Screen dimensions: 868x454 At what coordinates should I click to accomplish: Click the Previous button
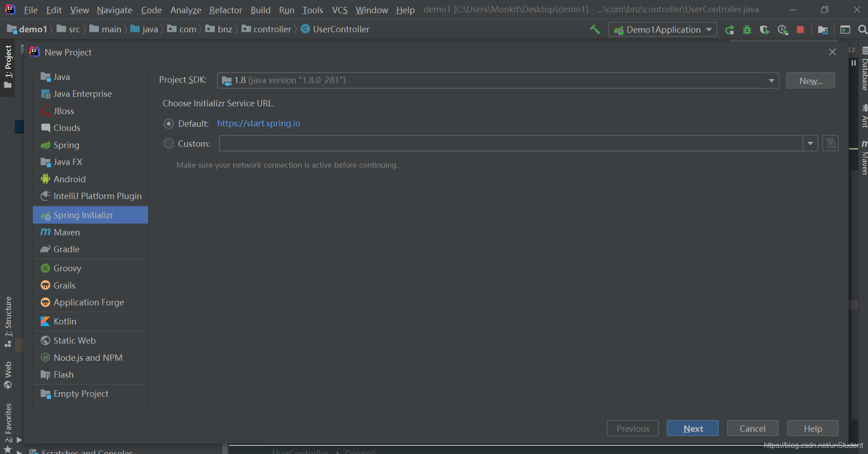coord(633,429)
